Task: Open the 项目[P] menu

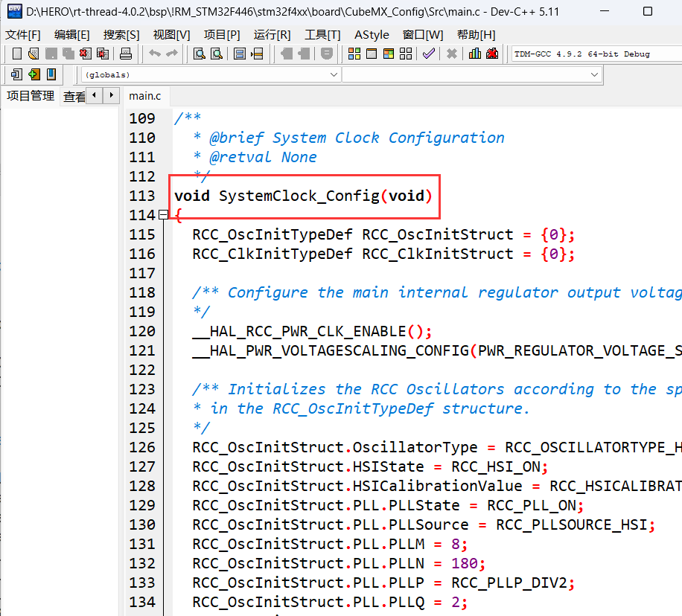Action: [x=222, y=35]
